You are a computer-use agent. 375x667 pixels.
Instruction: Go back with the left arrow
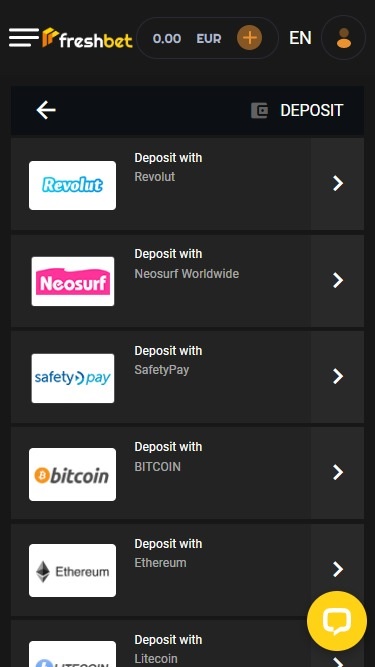[46, 110]
